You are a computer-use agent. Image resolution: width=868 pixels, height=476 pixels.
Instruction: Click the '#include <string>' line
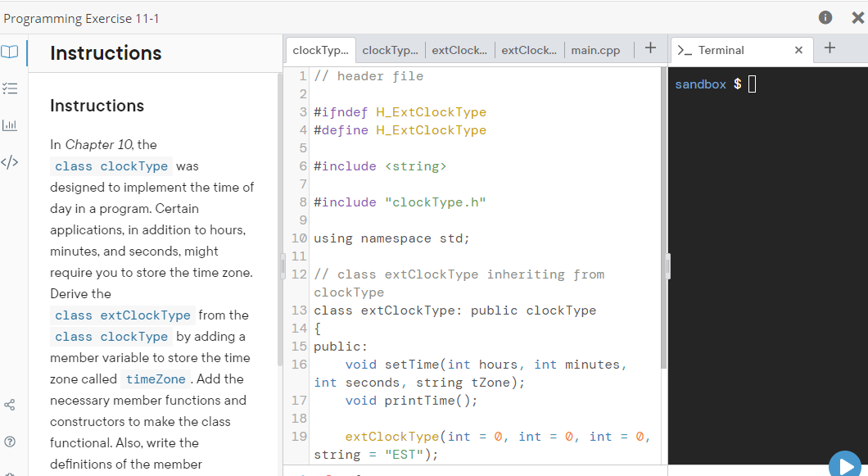pos(380,166)
